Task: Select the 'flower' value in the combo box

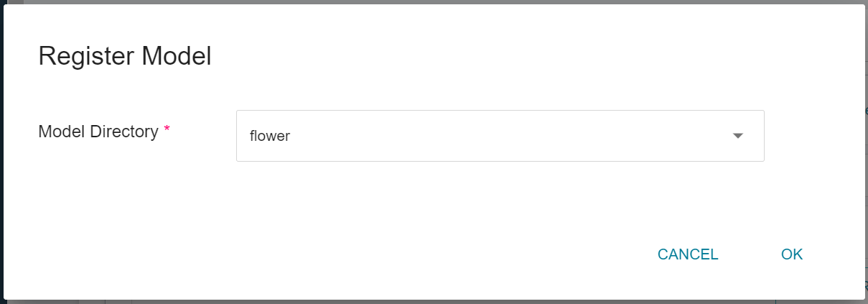Action: tap(270, 136)
